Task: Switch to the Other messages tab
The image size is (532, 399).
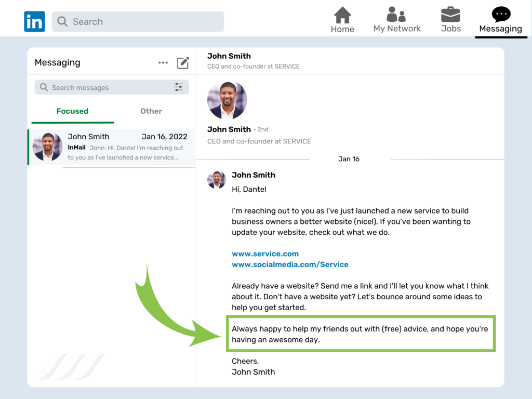Action: tap(151, 111)
